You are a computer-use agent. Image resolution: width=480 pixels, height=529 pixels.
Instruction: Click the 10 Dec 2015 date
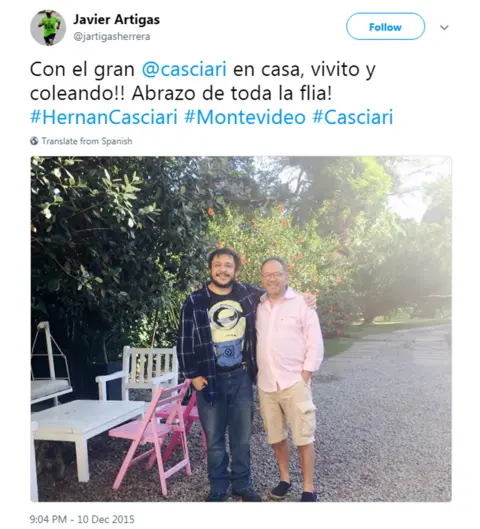tap(106, 519)
